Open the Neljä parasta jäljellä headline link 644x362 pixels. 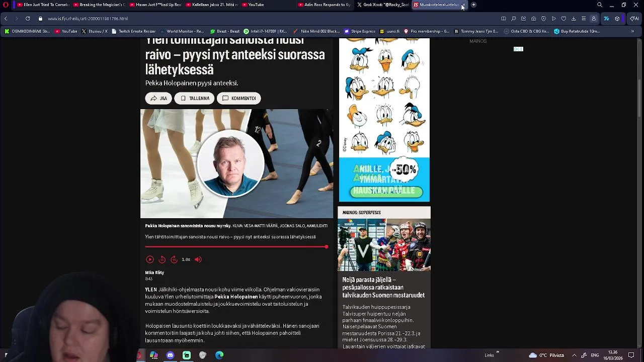[x=383, y=288]
